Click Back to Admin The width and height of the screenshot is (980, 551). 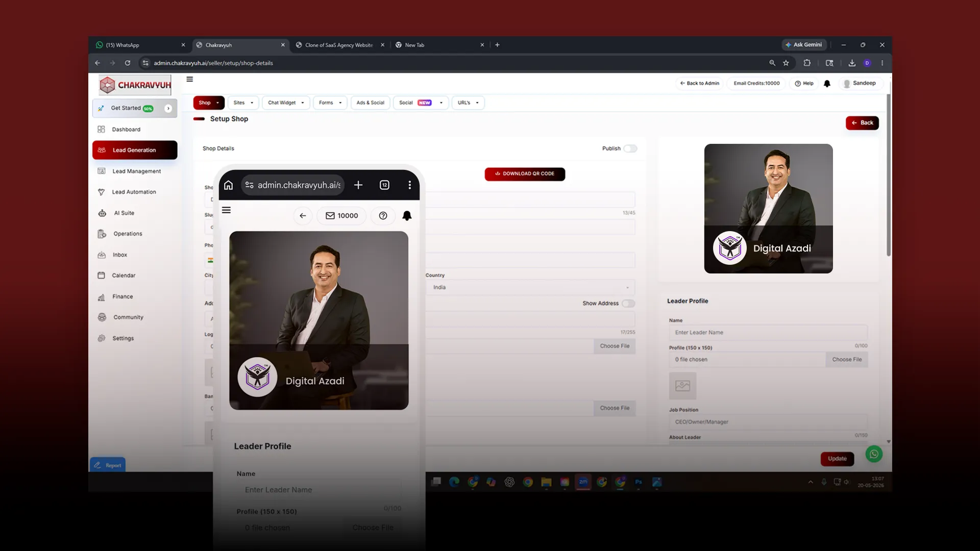point(699,84)
